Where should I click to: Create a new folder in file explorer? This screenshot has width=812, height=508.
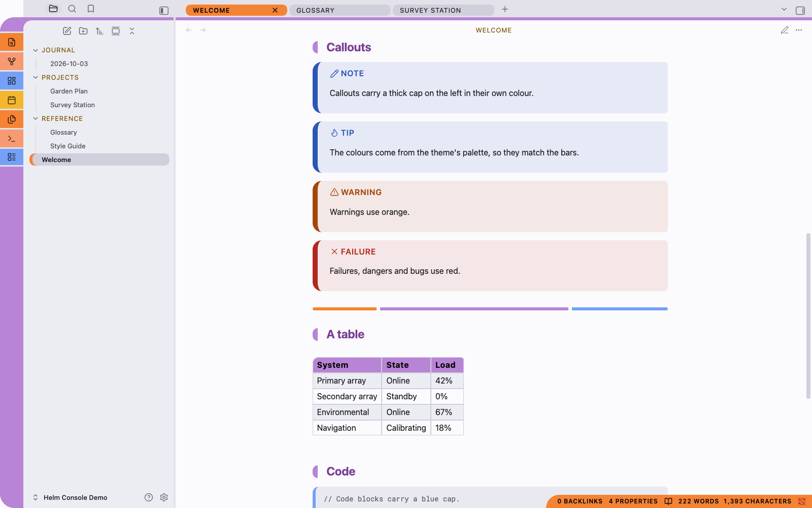coord(83,31)
